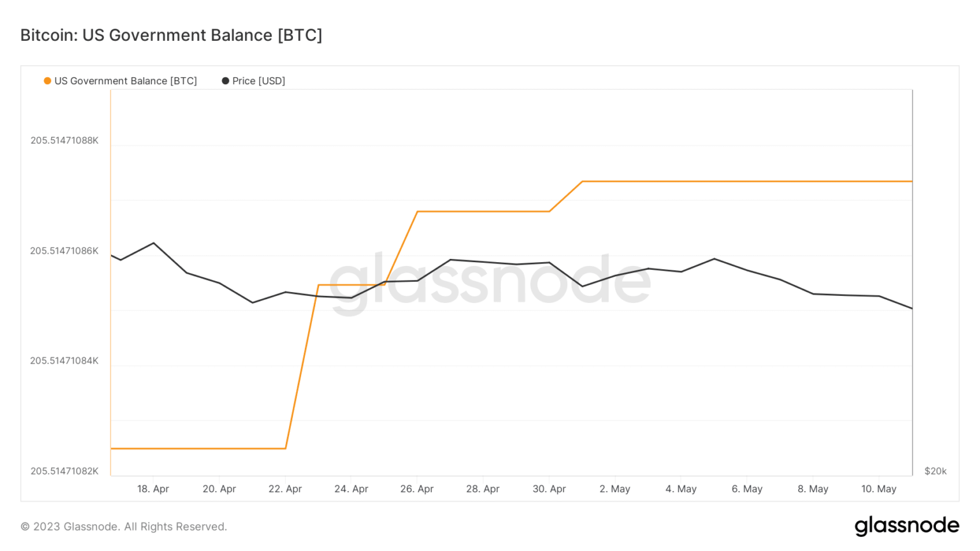Click the 205.51471088K y-axis label
980x551 pixels.
click(x=64, y=140)
